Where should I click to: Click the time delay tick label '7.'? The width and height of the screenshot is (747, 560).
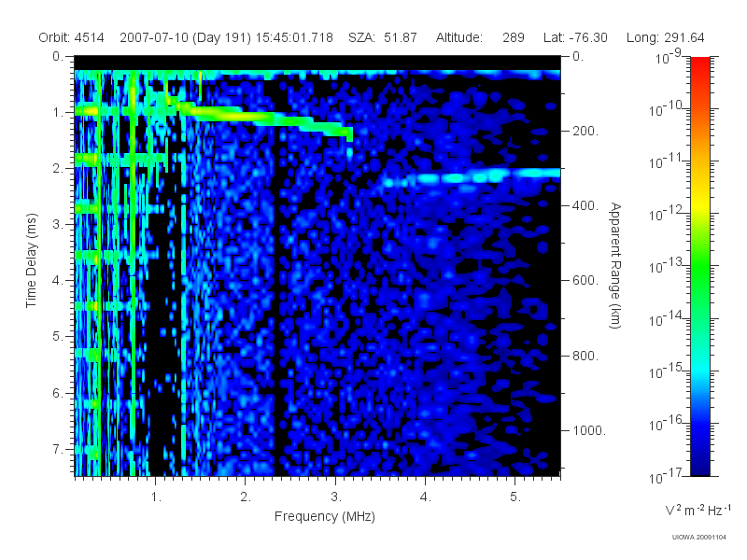pos(57,449)
